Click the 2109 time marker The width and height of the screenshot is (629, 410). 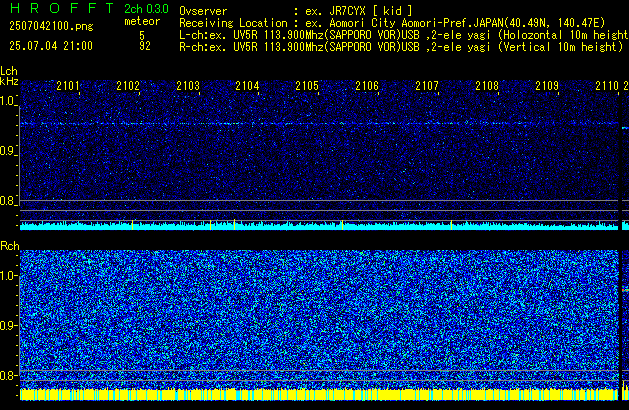tap(547, 86)
